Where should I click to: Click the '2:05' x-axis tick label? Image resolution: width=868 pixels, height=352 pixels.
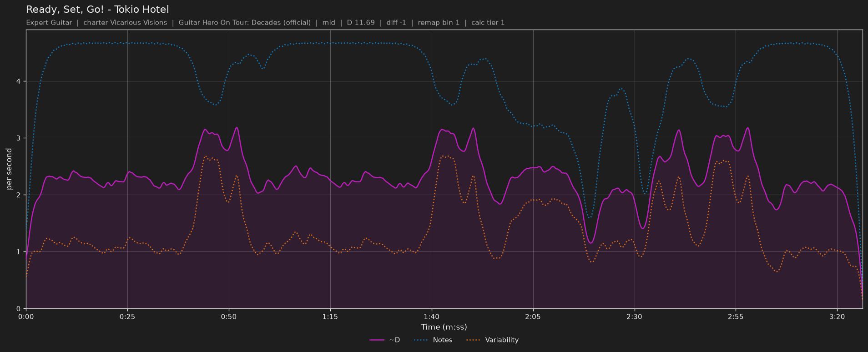[x=533, y=317]
